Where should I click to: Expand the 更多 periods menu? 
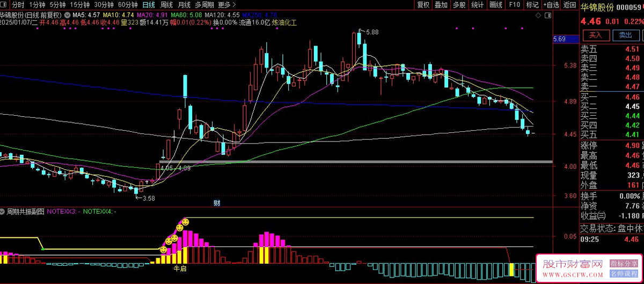226,5
